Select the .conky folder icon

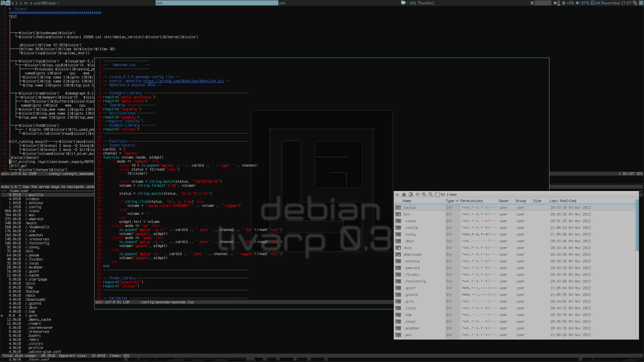pos(398,234)
